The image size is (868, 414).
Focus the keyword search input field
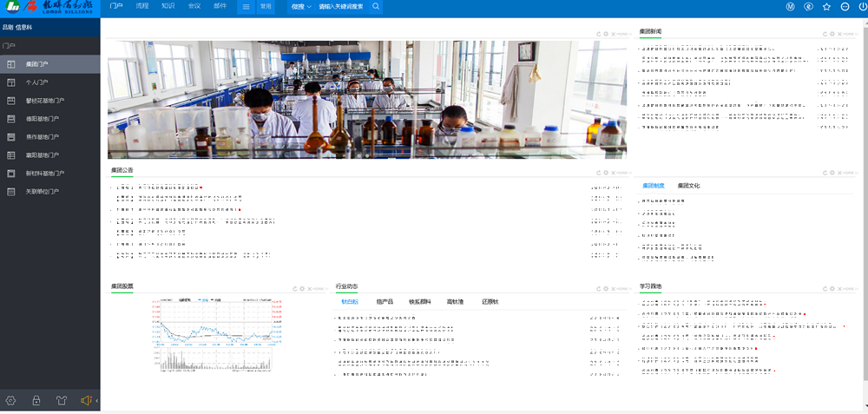[x=341, y=7]
